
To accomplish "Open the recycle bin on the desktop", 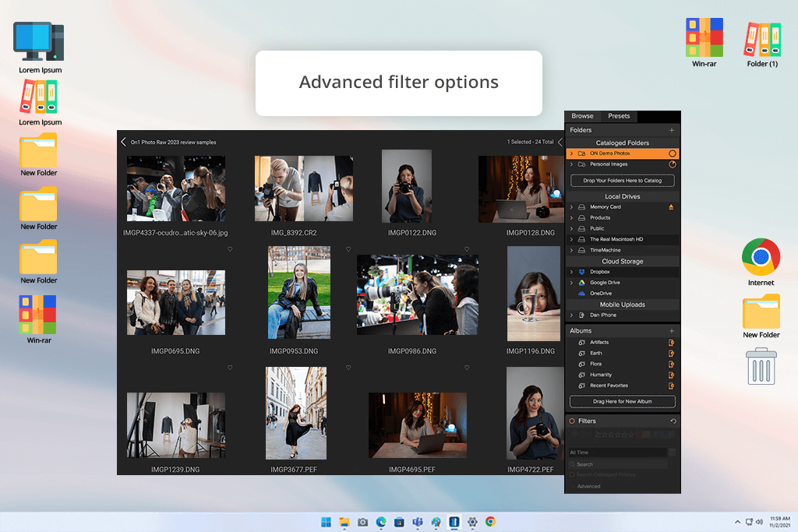I will (761, 366).
